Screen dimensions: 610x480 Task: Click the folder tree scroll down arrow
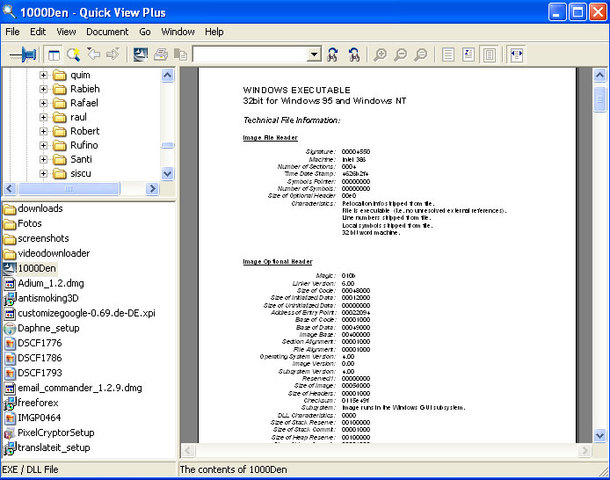tap(167, 173)
